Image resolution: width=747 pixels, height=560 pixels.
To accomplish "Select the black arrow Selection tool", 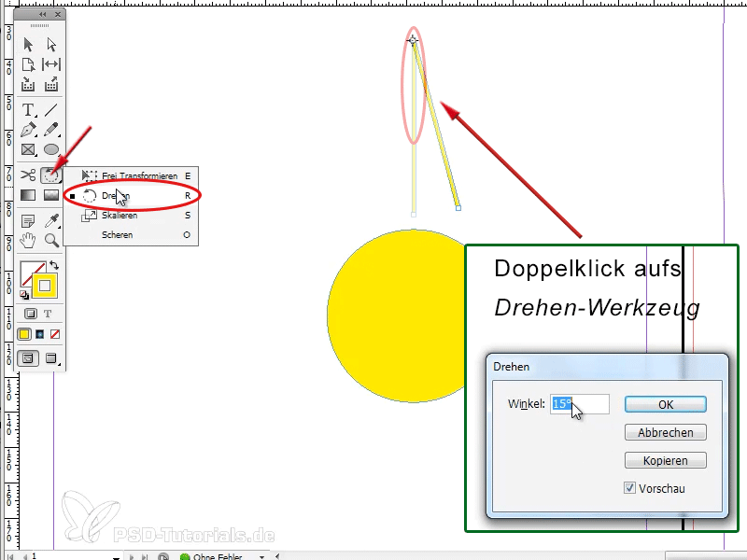I will pyautogui.click(x=28, y=45).
